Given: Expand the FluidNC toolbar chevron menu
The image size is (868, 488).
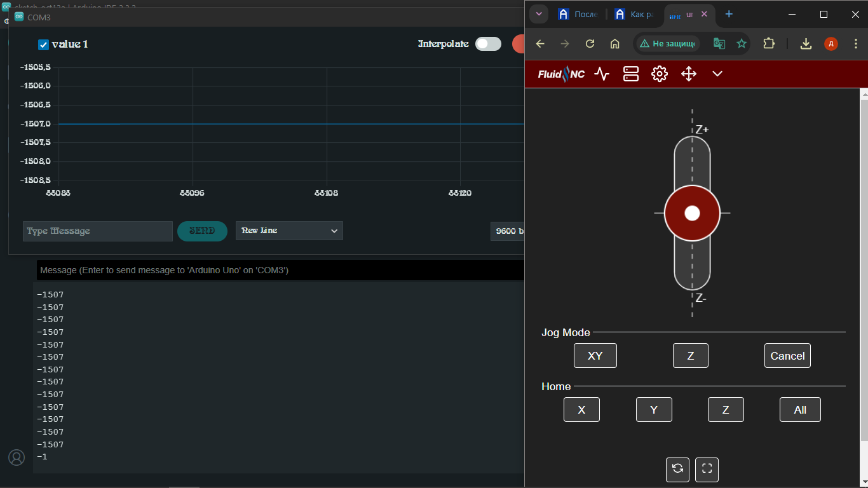Looking at the screenshot, I should [x=717, y=74].
